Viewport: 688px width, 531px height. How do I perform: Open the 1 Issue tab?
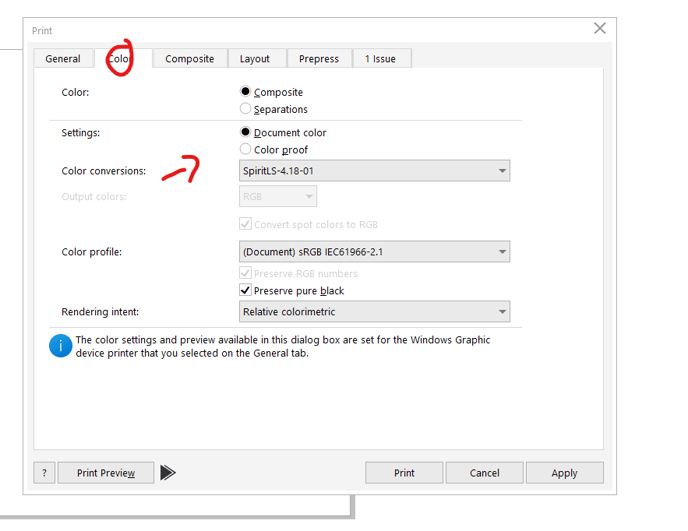coord(382,58)
